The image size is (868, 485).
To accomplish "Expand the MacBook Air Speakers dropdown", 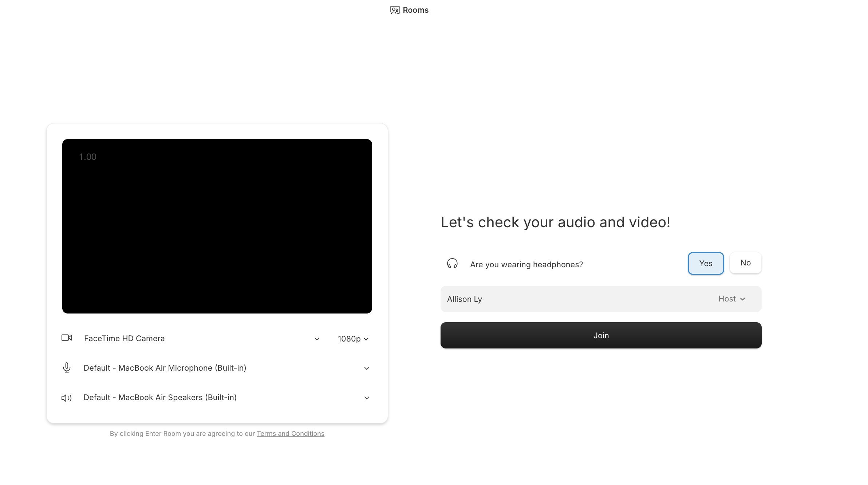I will pos(367,398).
